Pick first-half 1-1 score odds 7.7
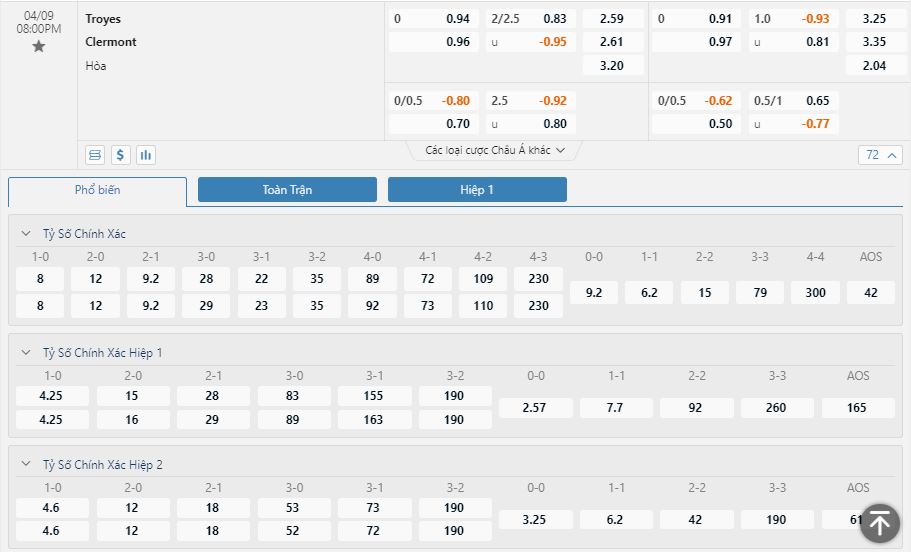The height and width of the screenshot is (552, 911). point(615,408)
